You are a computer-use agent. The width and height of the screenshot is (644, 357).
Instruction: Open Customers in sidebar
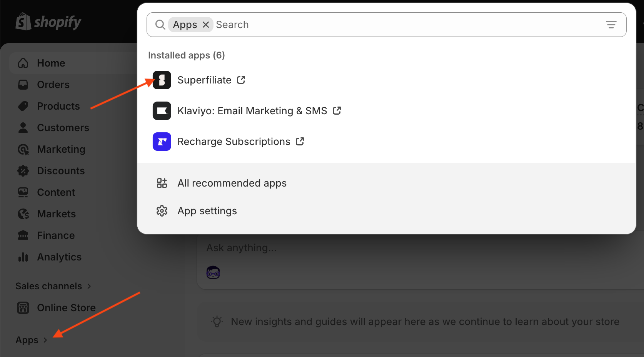coord(63,128)
